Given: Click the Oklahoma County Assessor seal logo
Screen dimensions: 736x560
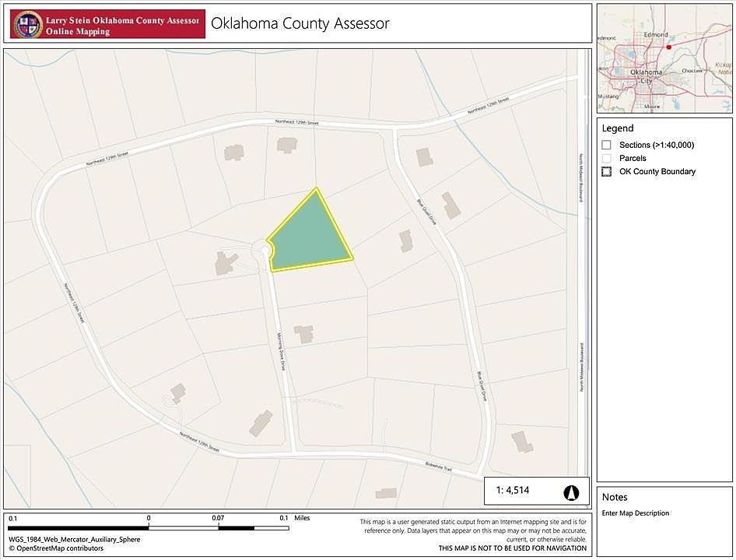Looking at the screenshot, I should (28, 24).
